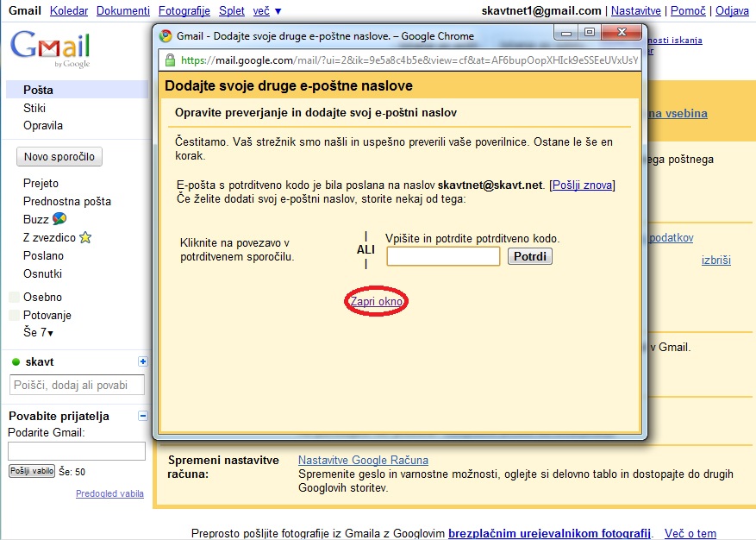This screenshot has width=756, height=540.
Task: Click the plus icon in skavt chat panel
Action: 143,361
